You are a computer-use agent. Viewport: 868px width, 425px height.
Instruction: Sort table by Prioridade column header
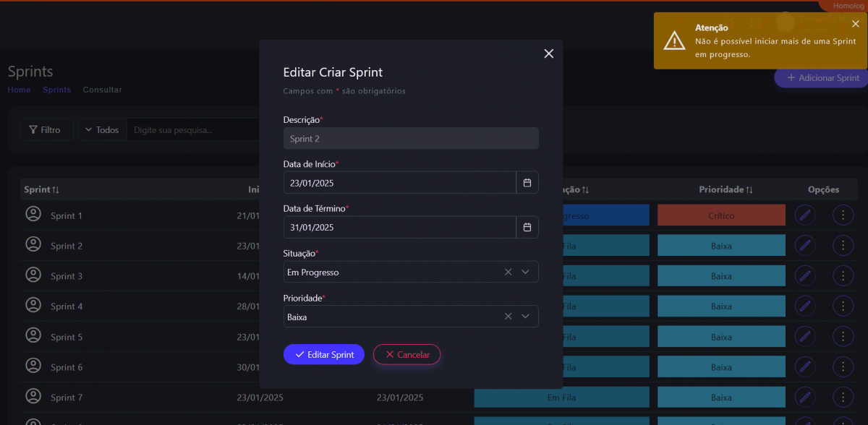pos(726,189)
